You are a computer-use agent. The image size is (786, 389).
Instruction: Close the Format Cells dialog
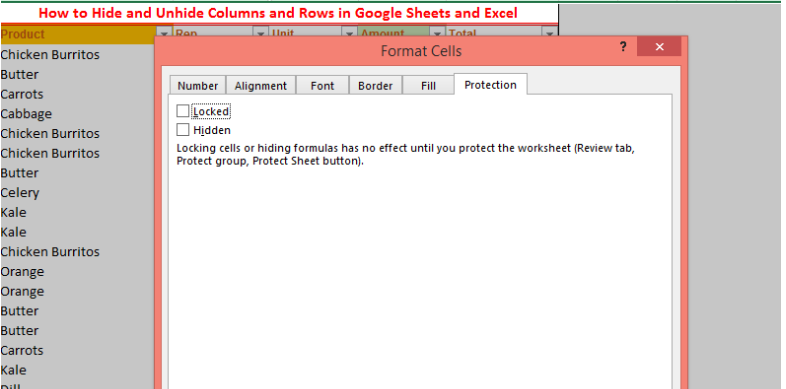659,47
